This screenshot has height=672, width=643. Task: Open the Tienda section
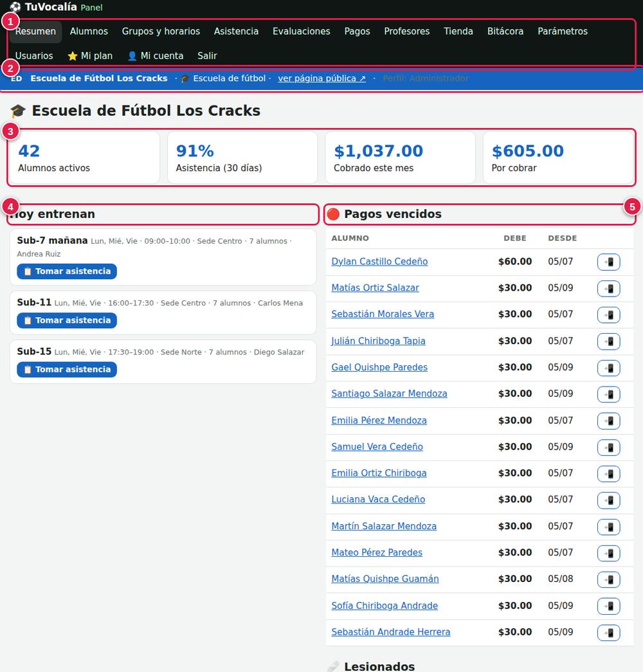[458, 32]
